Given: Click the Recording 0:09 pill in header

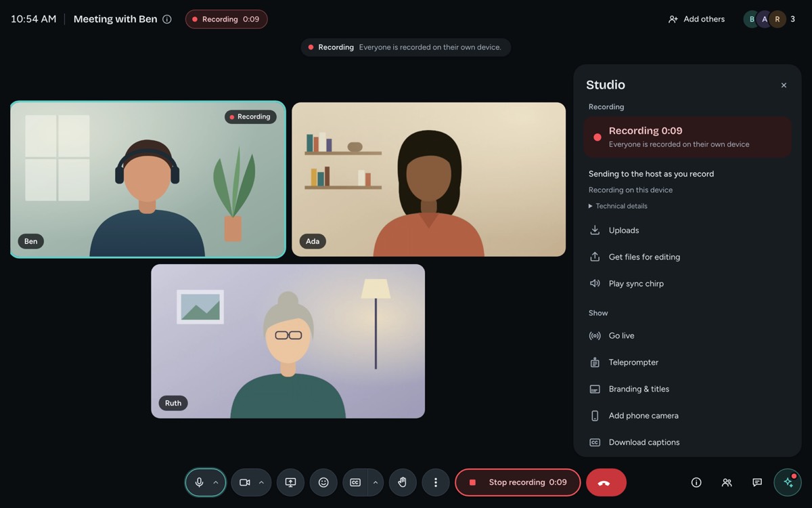Looking at the screenshot, I should click(227, 19).
